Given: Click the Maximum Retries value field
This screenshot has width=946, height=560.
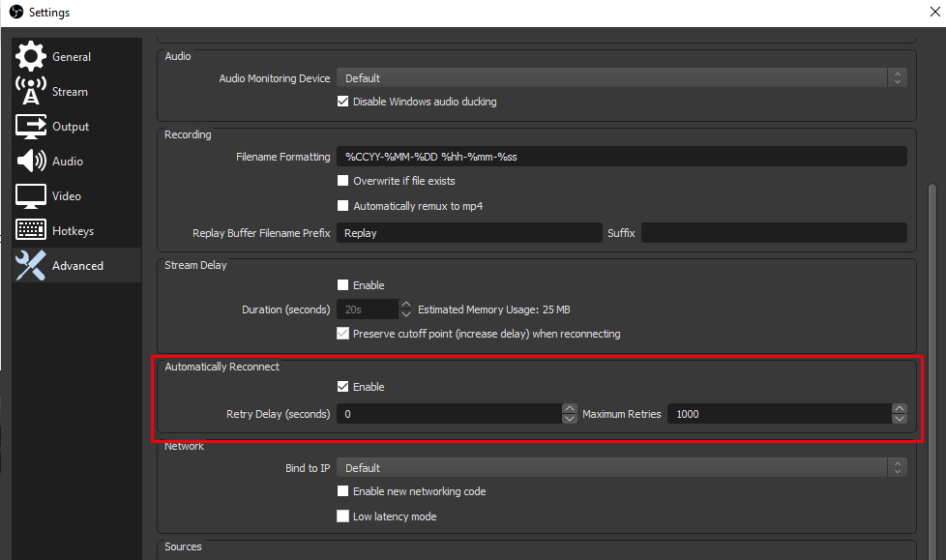Looking at the screenshot, I should tap(780, 414).
